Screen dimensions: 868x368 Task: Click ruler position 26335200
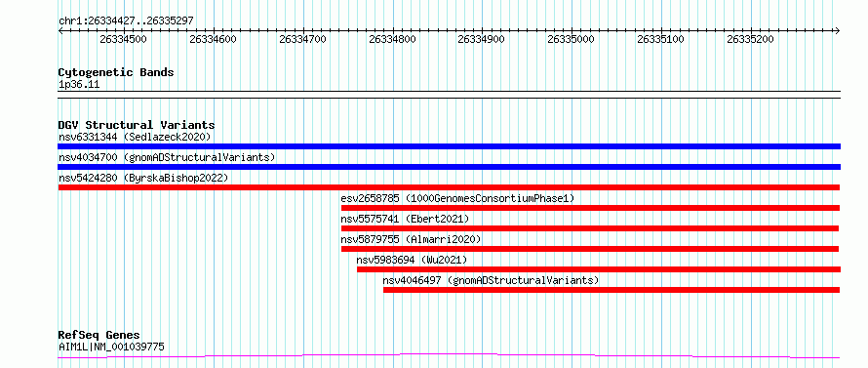(x=751, y=39)
